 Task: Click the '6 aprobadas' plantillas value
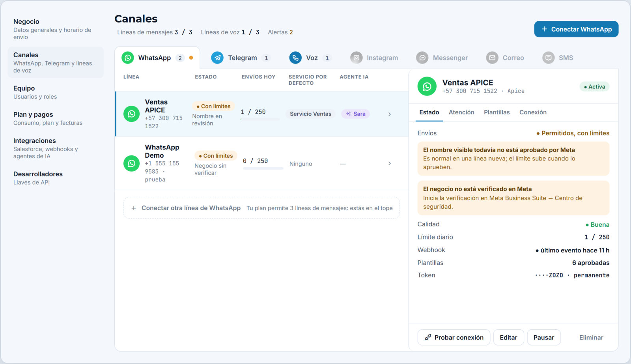click(591, 263)
